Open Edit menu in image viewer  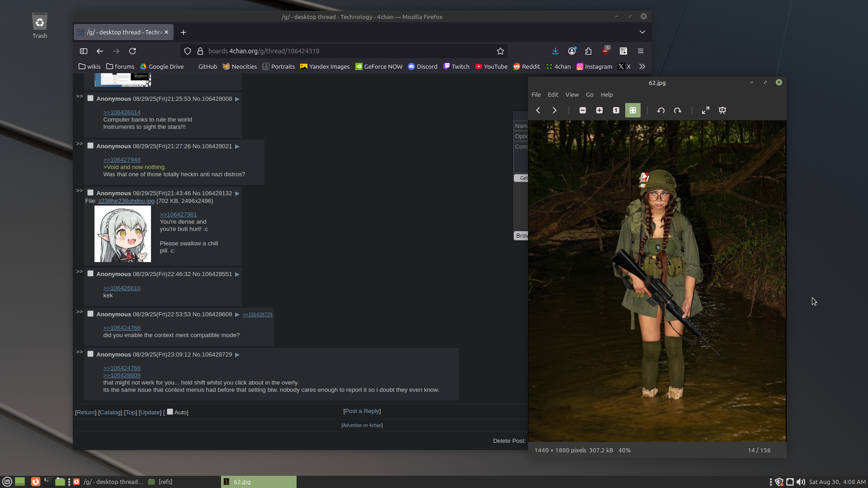click(553, 94)
